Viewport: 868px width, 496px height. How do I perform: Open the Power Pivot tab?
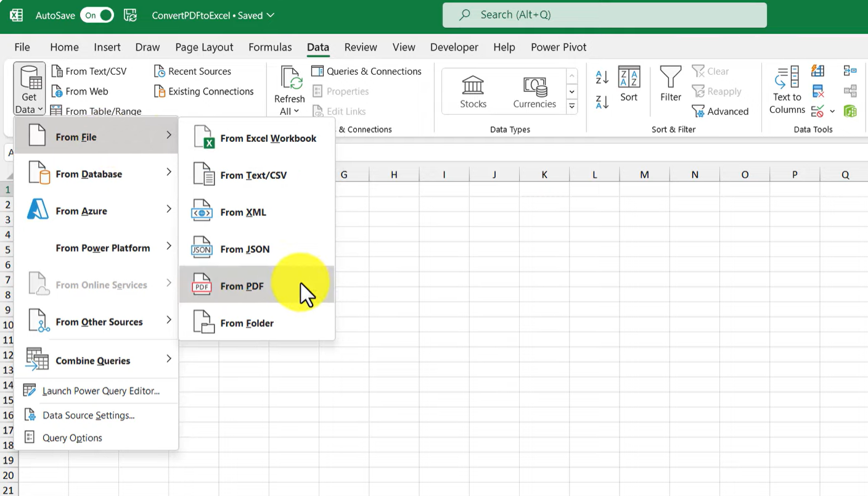559,47
